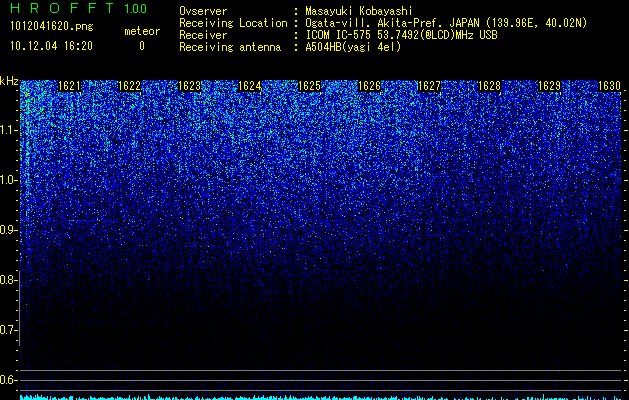Click the A504HB(yagi 4el) antenna text

353,47
